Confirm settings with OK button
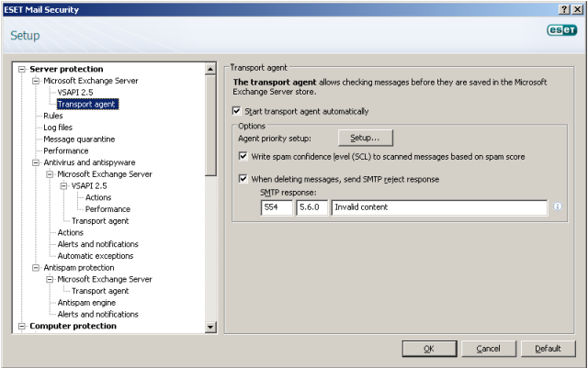The height and width of the screenshot is (368, 588). click(429, 349)
